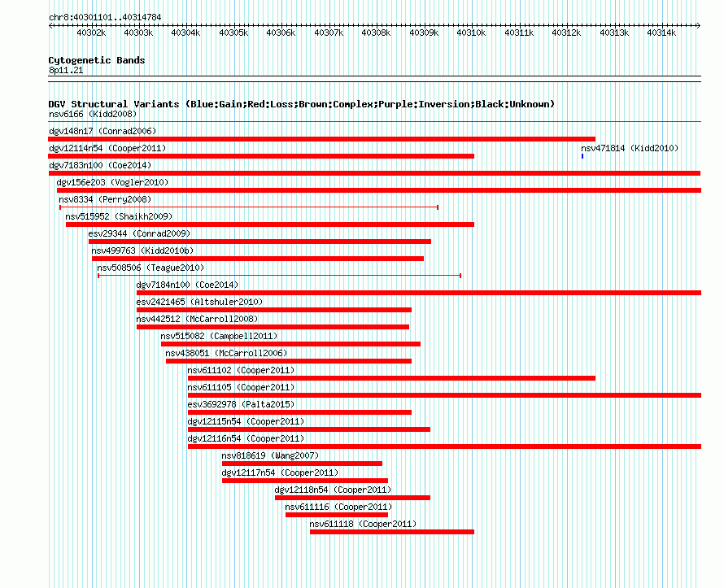Click the 40305k ruler tick label
This screenshot has width=724, height=588.
point(233,33)
